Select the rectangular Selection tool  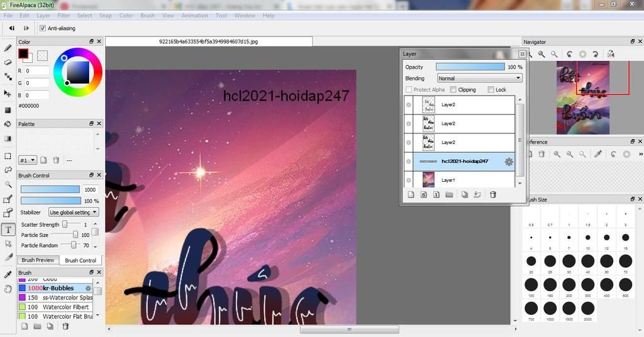coord(8,156)
